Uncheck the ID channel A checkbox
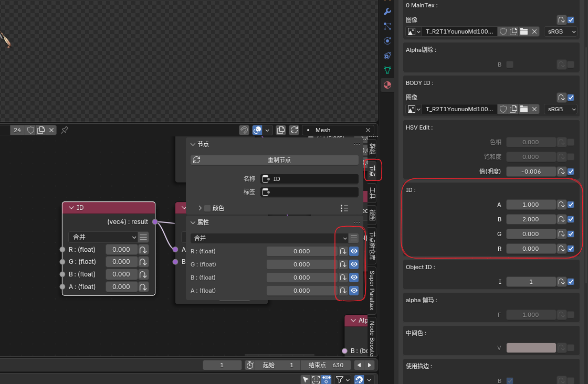 [571, 205]
